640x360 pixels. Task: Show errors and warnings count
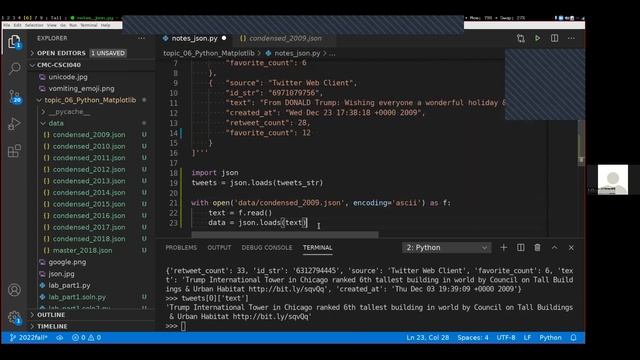pyautogui.click(x=87, y=338)
